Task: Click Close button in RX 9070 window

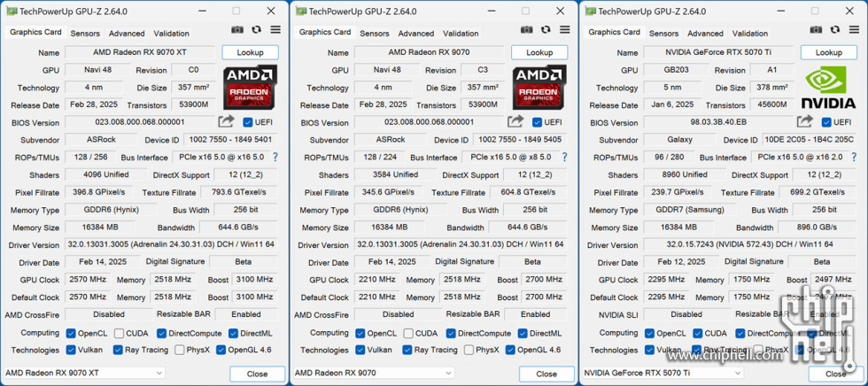Action: click(546, 374)
